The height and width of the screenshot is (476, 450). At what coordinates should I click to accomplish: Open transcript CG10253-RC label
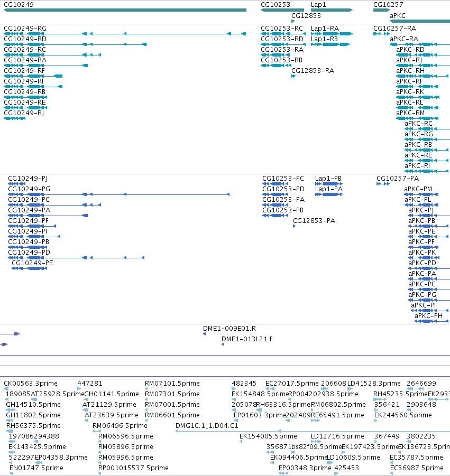tap(282, 28)
